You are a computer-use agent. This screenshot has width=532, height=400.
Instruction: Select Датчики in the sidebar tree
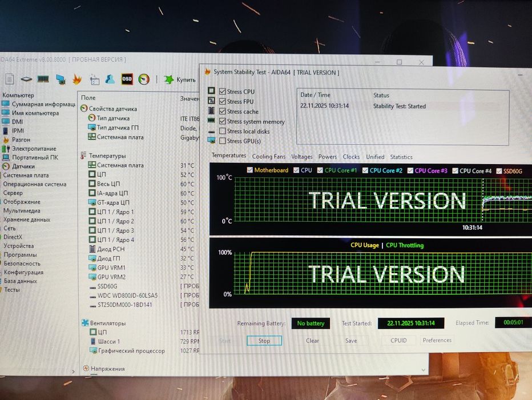23,166
